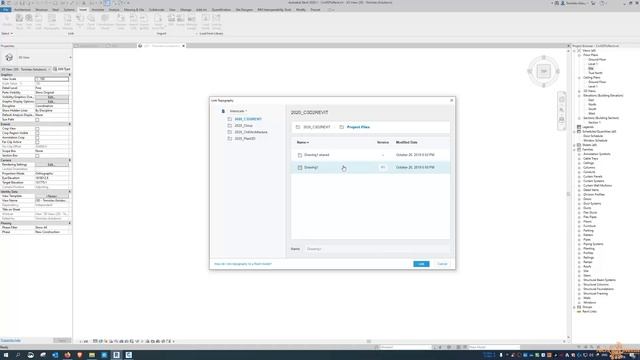
Task: Select the Insert from File ribbon tool
Action: (158, 21)
